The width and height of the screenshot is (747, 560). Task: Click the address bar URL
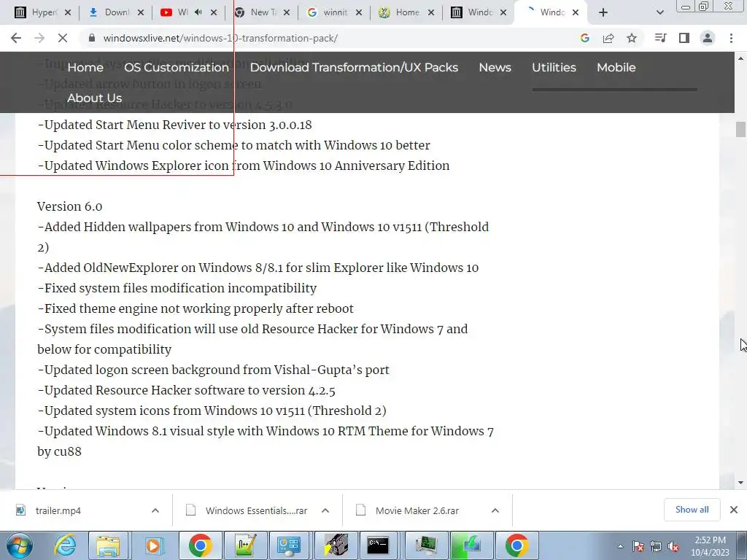(x=220, y=38)
